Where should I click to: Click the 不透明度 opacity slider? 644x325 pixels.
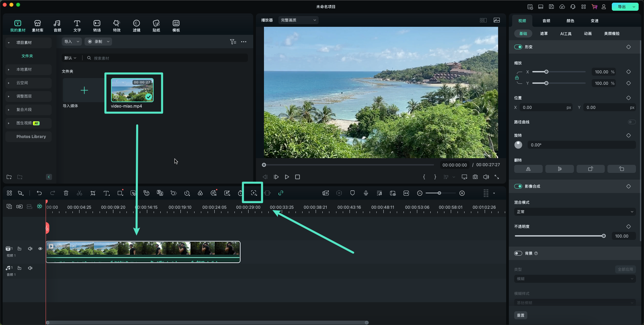coord(559,236)
